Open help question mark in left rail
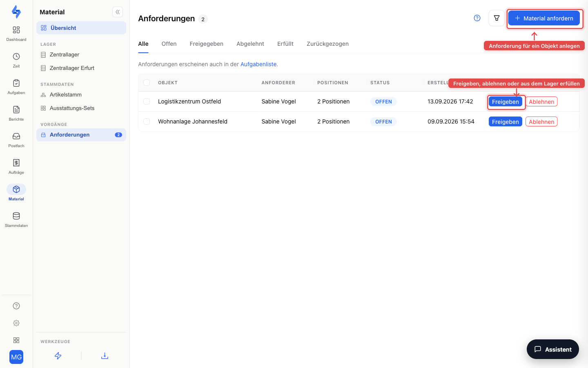The height and width of the screenshot is (368, 588). (16, 306)
